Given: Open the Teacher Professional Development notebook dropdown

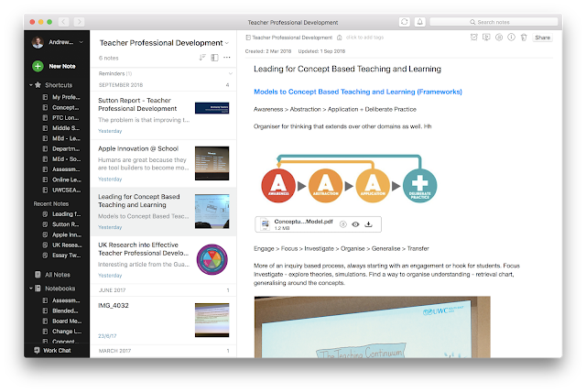Looking at the screenshot, I should (x=227, y=43).
